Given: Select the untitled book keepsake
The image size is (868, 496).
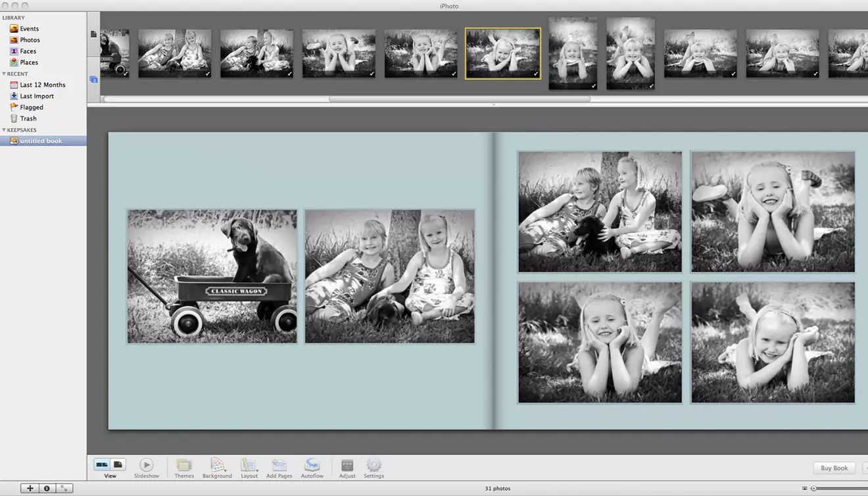Looking at the screenshot, I should pyautogui.click(x=43, y=141).
